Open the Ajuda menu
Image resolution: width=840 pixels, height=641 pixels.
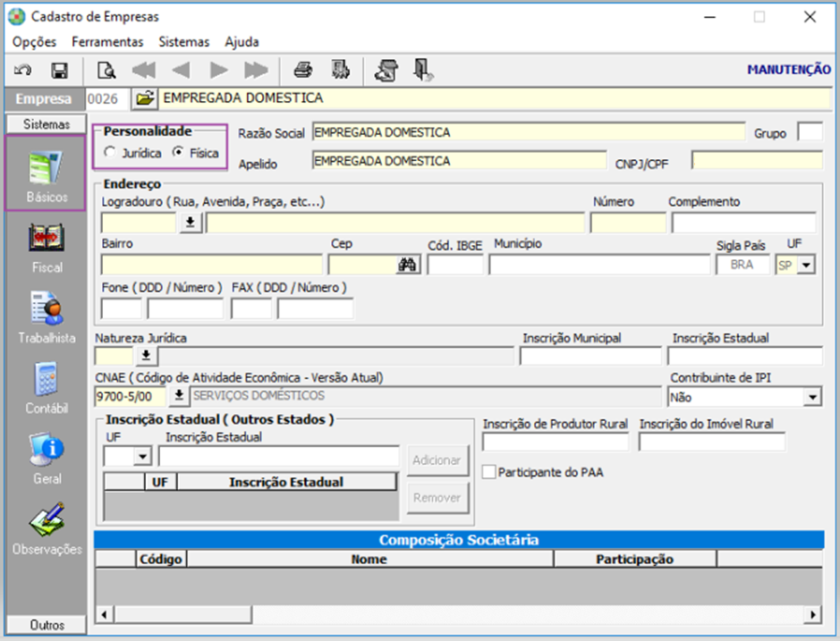[242, 42]
